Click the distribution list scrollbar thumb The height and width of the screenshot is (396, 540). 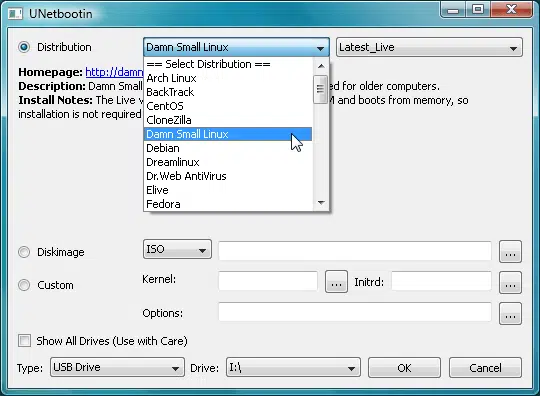[321, 89]
